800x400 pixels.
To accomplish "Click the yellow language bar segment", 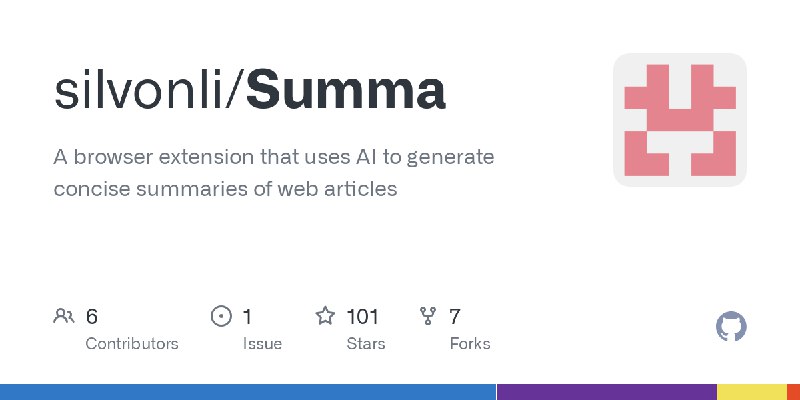I will click(751, 391).
